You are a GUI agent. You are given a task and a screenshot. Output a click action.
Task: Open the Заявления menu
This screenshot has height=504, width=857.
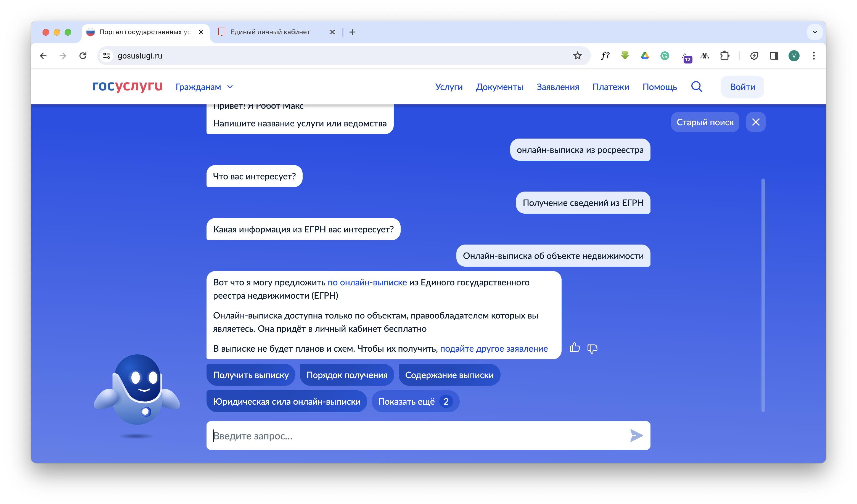[558, 87]
